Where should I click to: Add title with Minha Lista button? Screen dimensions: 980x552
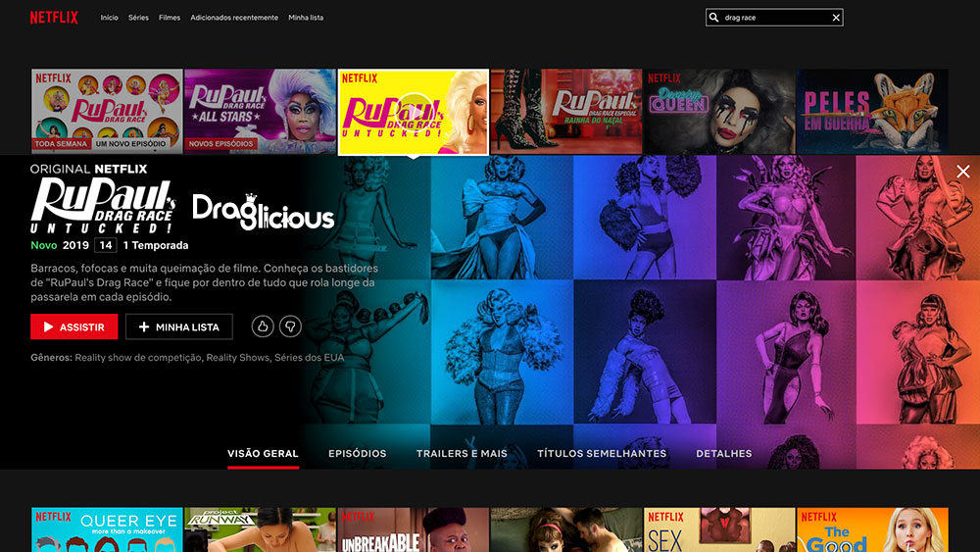(x=178, y=326)
